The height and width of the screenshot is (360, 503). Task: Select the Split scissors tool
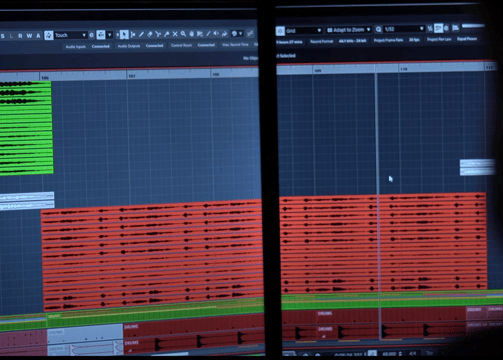click(x=158, y=34)
